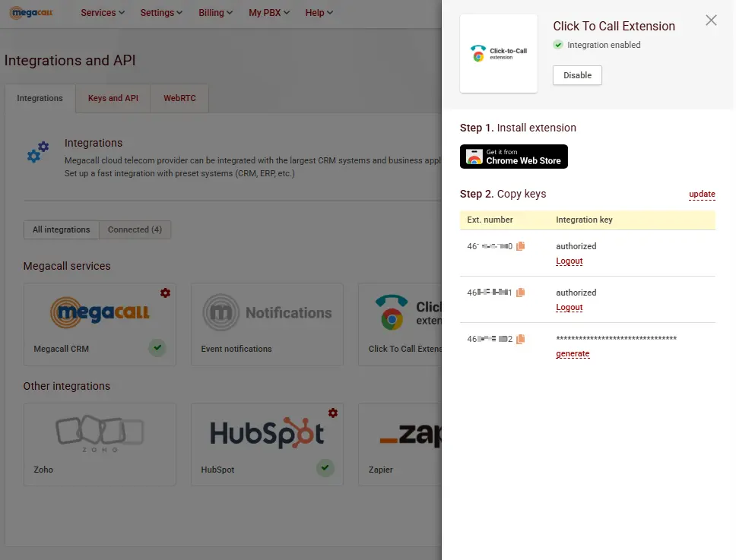This screenshot has width=736, height=560.
Task: Close the Click To Call panel
Action: pos(711,21)
